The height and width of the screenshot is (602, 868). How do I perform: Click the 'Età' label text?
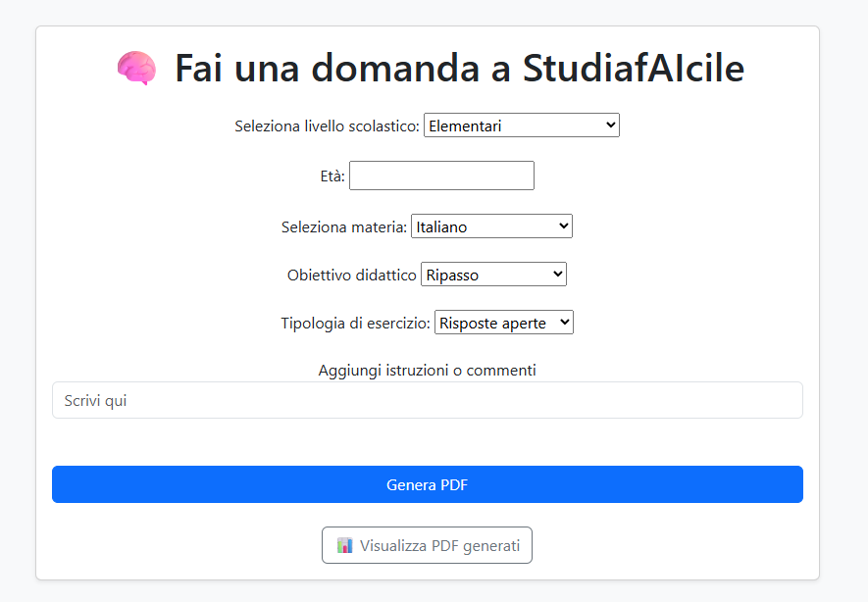332,176
